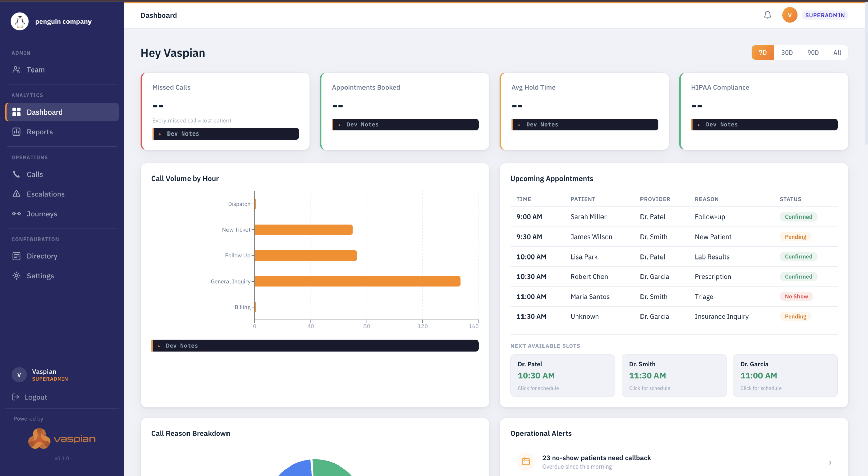
Task: Click Pending status for James Wilson
Action: 795,237
